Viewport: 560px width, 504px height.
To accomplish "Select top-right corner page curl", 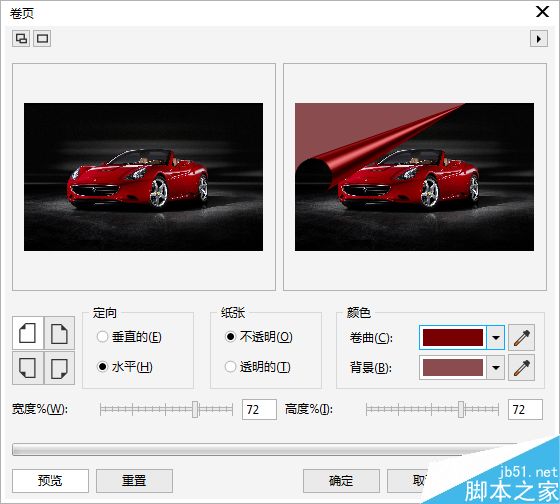I will point(59,333).
